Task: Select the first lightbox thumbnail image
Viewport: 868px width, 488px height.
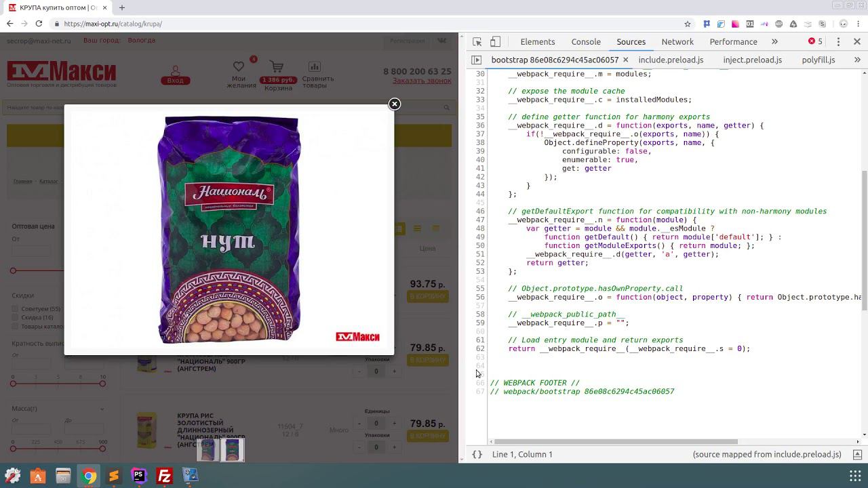Action: click(208, 450)
